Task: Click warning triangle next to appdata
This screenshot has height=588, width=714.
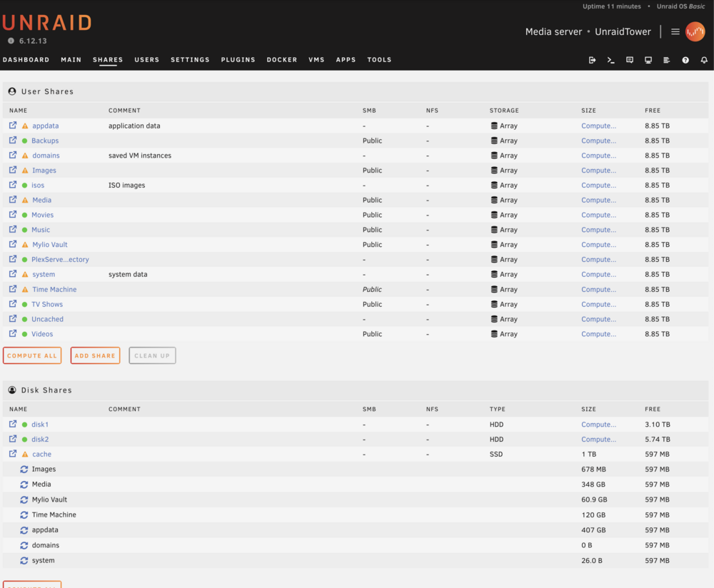Action: pos(25,126)
